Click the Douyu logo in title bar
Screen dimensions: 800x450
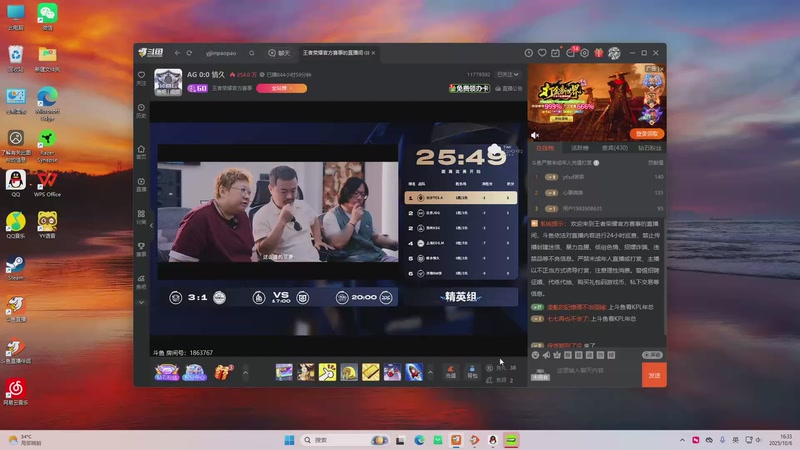pyautogui.click(x=151, y=53)
